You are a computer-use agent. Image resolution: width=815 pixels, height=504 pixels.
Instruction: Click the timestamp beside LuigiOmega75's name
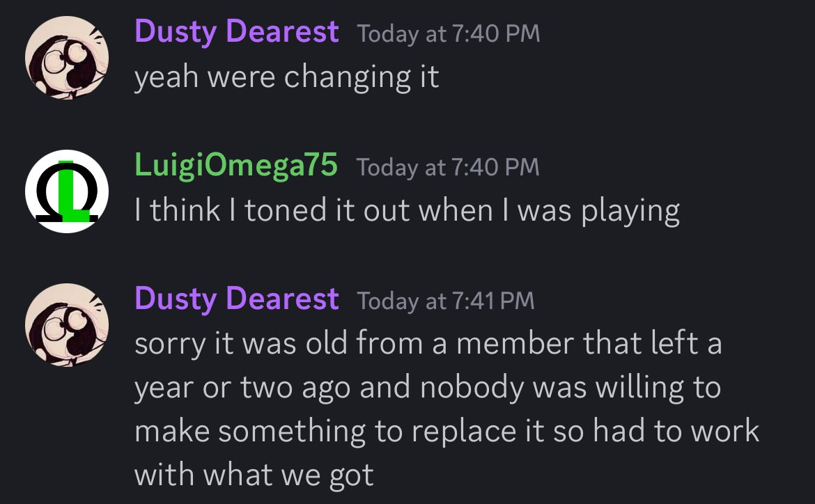coord(447,167)
